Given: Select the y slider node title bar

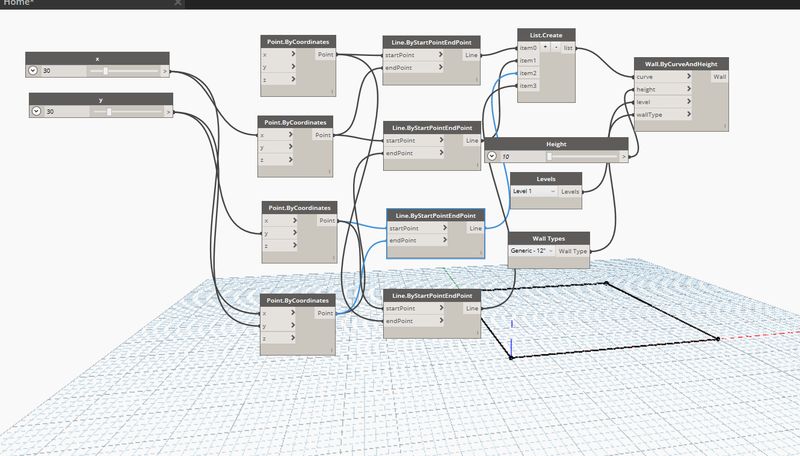Looking at the screenshot, I should [101, 99].
